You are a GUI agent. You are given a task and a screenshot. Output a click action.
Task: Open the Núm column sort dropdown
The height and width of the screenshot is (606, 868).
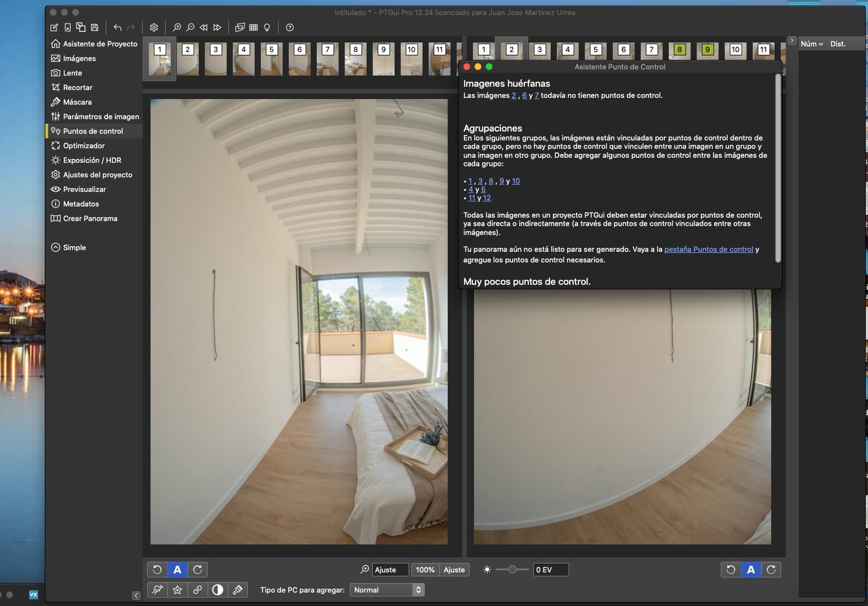click(x=811, y=44)
